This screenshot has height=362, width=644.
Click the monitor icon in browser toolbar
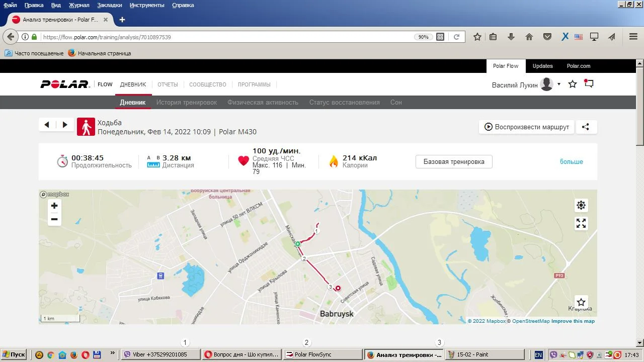pyautogui.click(x=594, y=37)
